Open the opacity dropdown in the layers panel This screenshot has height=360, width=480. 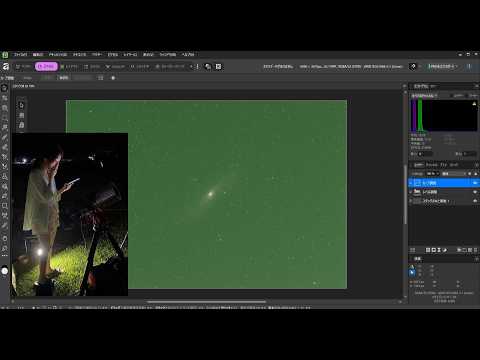pyautogui.click(x=433, y=174)
